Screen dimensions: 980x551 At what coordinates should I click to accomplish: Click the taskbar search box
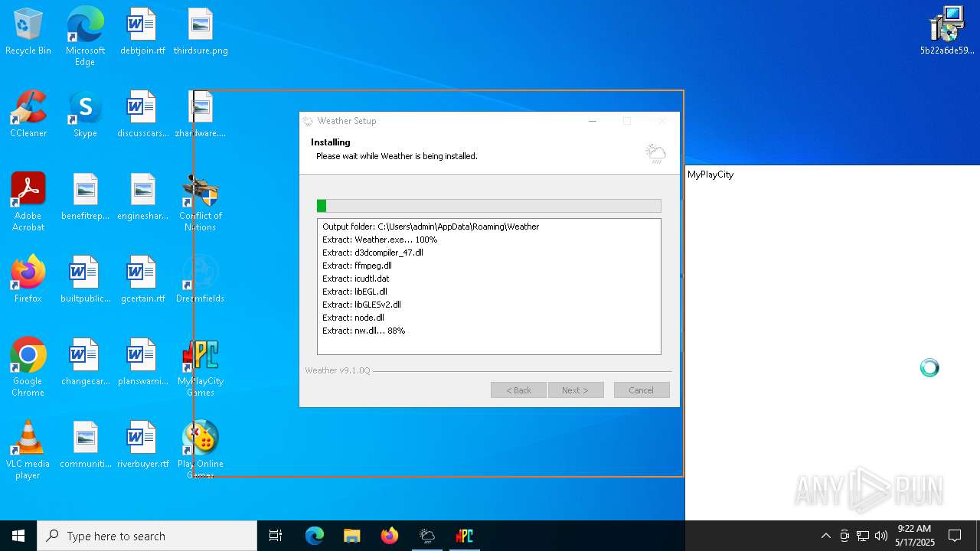click(147, 536)
